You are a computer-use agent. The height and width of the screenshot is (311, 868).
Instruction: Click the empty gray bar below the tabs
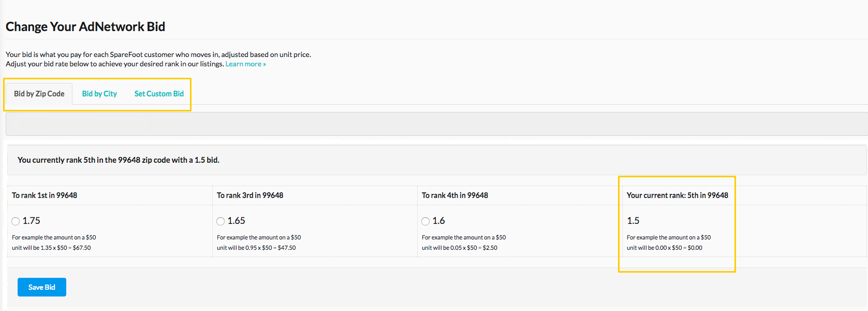[x=436, y=124]
